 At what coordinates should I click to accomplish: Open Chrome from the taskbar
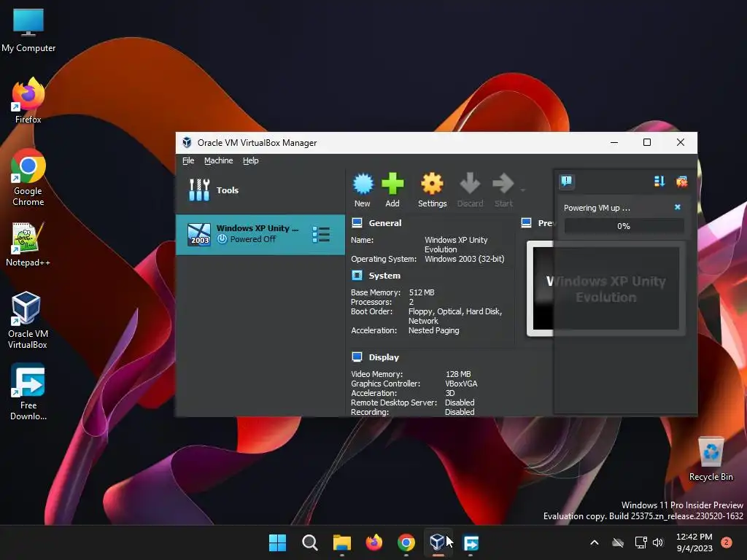[406, 542]
